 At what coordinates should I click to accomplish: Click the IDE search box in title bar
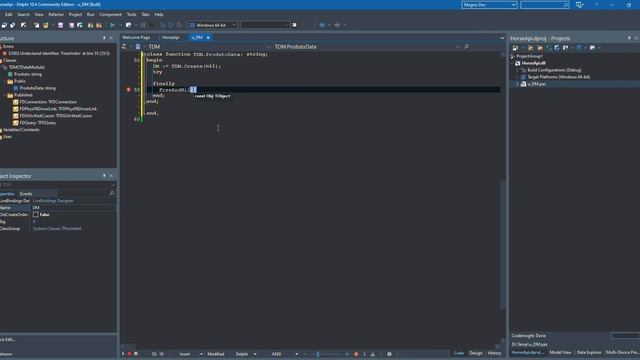(x=544, y=5)
